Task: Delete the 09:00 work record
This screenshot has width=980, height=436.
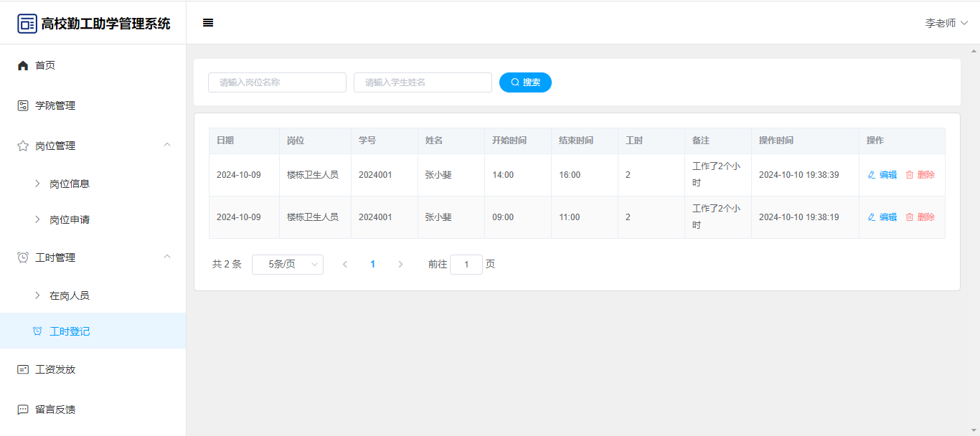Action: pos(920,217)
